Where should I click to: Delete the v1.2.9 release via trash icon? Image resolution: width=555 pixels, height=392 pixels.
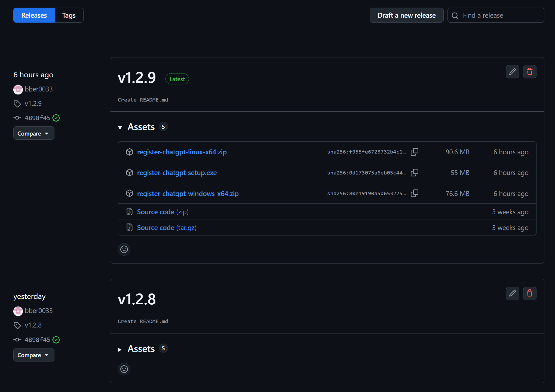coord(530,72)
